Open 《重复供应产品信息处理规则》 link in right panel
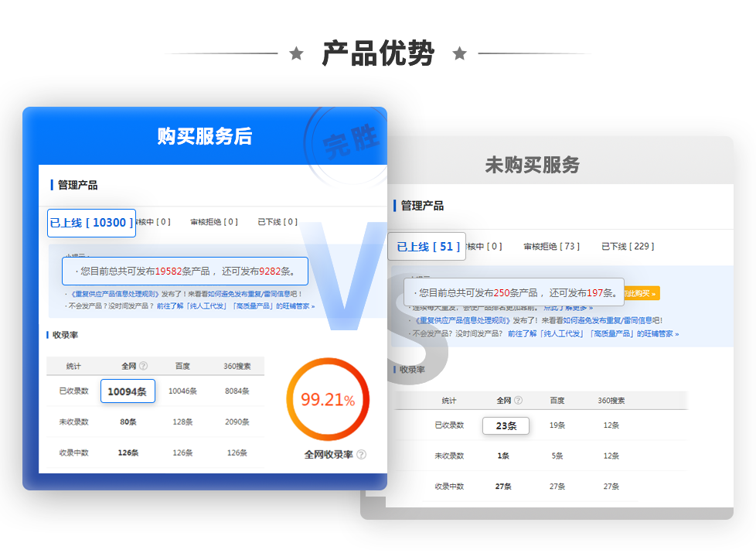 coord(463,320)
